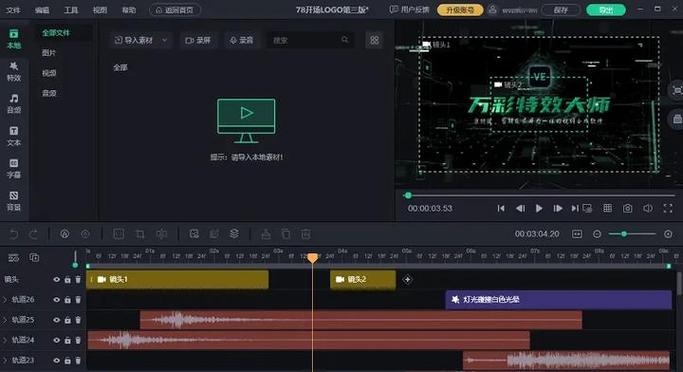Screen dimensions: 683x372
Task: Open the 文本 text panel
Action: (x=14, y=136)
